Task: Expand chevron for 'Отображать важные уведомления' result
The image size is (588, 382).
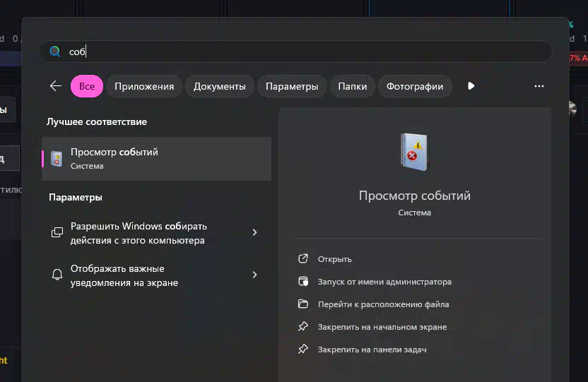Action: coord(254,275)
